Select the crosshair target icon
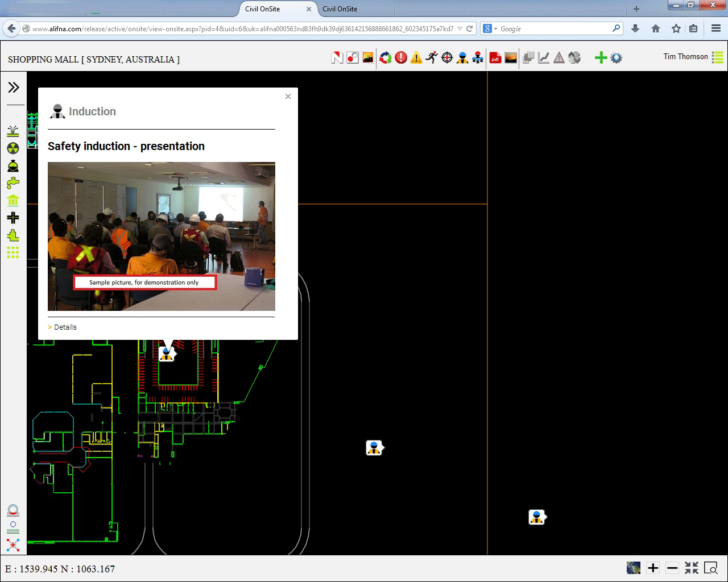 (x=447, y=57)
